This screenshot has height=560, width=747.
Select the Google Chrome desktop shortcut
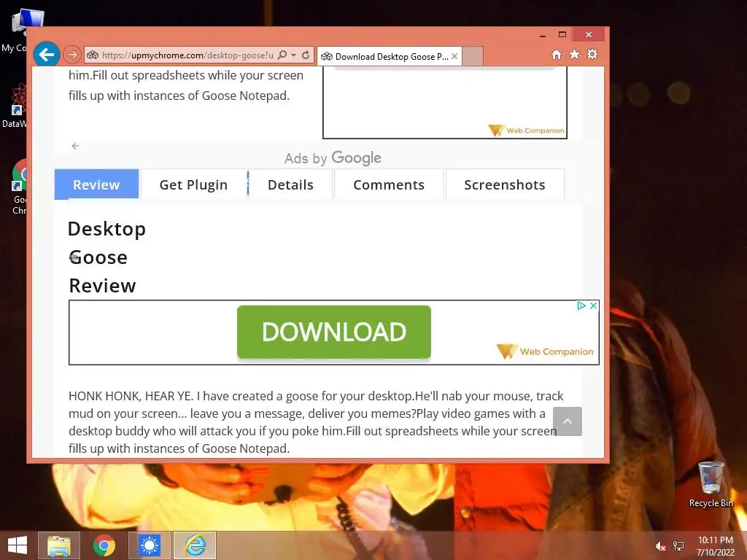pos(19,187)
